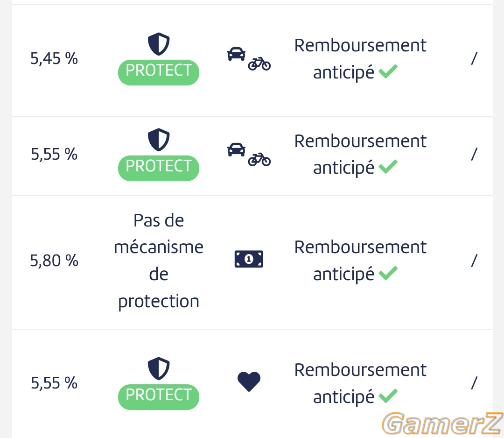Click the banknote icon in the 5,80 % row
504x438 pixels.
[x=249, y=259]
